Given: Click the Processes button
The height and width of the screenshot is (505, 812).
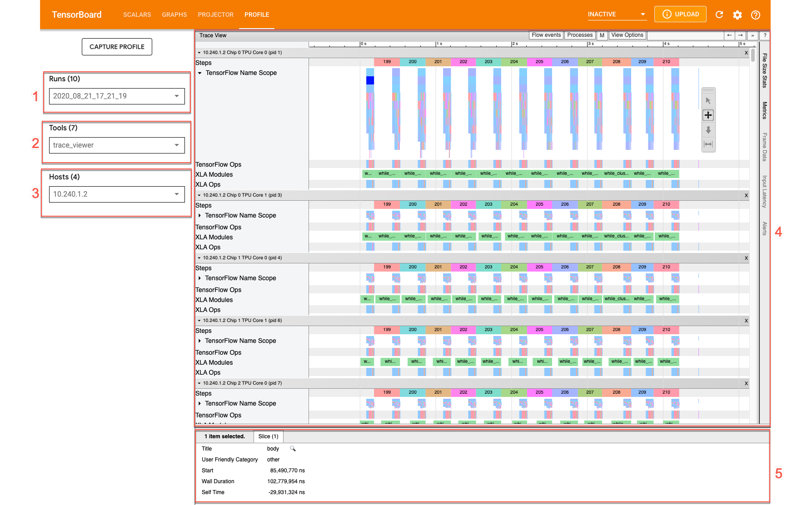Looking at the screenshot, I should pyautogui.click(x=580, y=35).
